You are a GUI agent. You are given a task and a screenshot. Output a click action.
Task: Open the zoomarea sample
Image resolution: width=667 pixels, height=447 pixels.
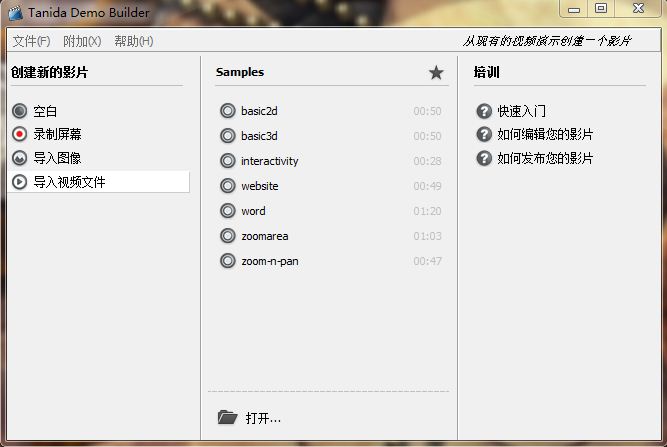tap(264, 236)
